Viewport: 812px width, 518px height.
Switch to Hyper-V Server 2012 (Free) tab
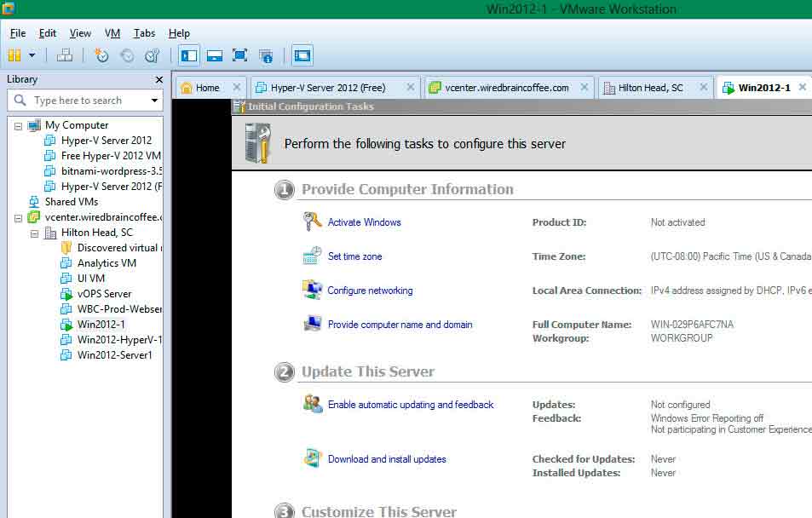(x=328, y=88)
